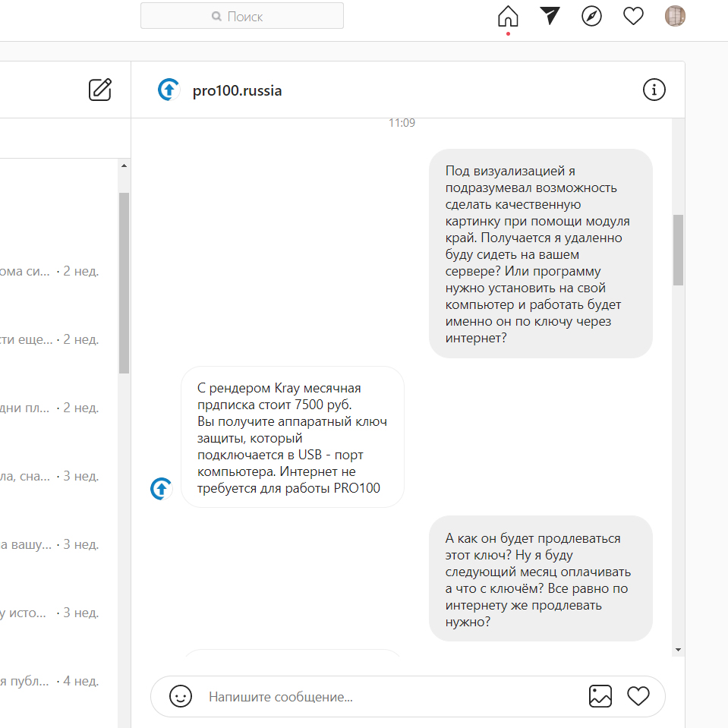
Task: Open activity heart icon in top bar
Action: [x=633, y=16]
